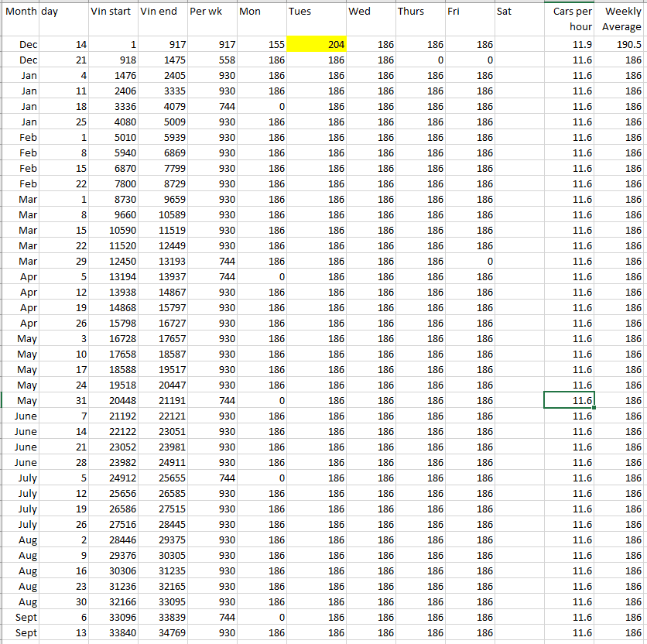
Task: Click the "Vin end" column header cell
Action: [x=163, y=12]
